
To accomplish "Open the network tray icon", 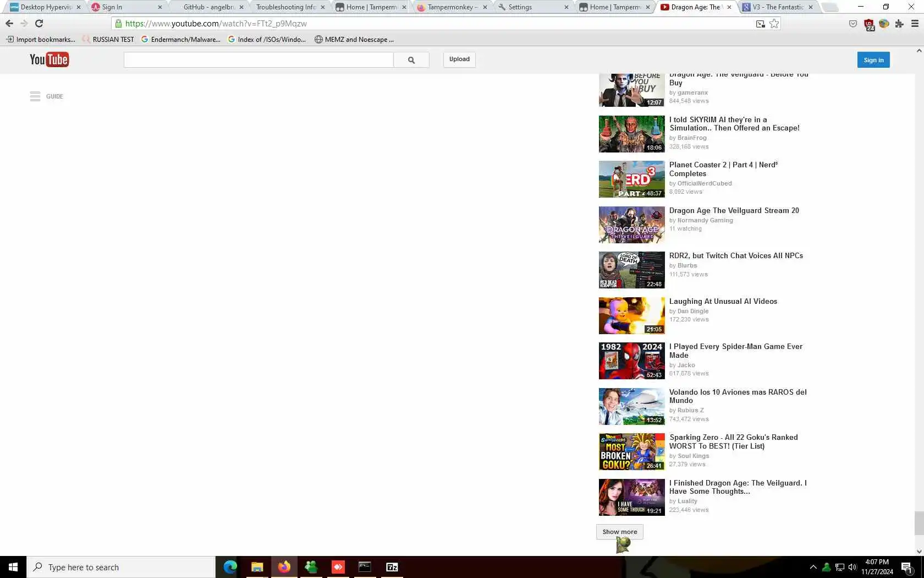I will 840,567.
